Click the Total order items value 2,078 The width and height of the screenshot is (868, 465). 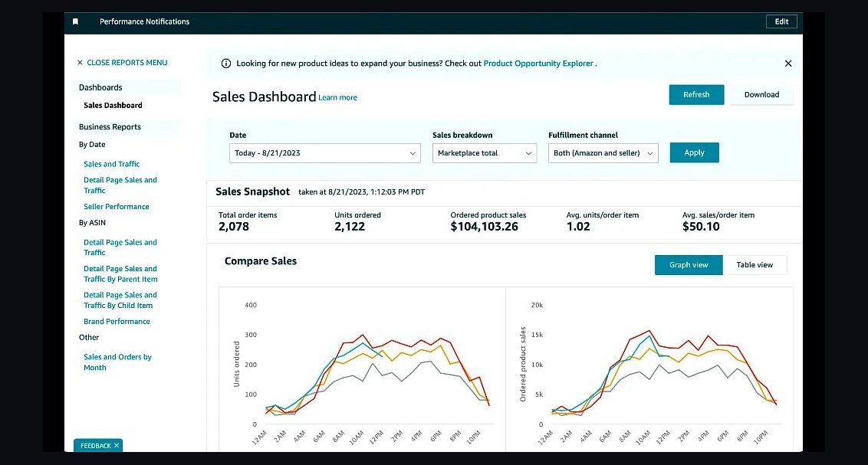[x=234, y=227]
